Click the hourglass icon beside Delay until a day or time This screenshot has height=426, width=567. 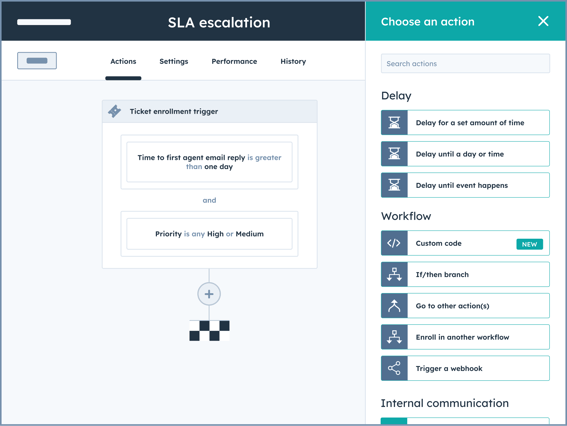[394, 154]
